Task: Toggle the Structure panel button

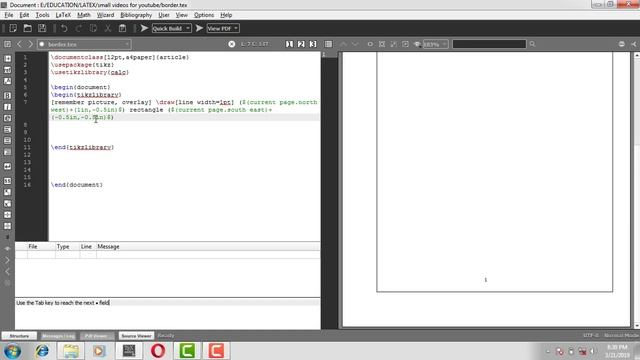Action: coord(19,336)
